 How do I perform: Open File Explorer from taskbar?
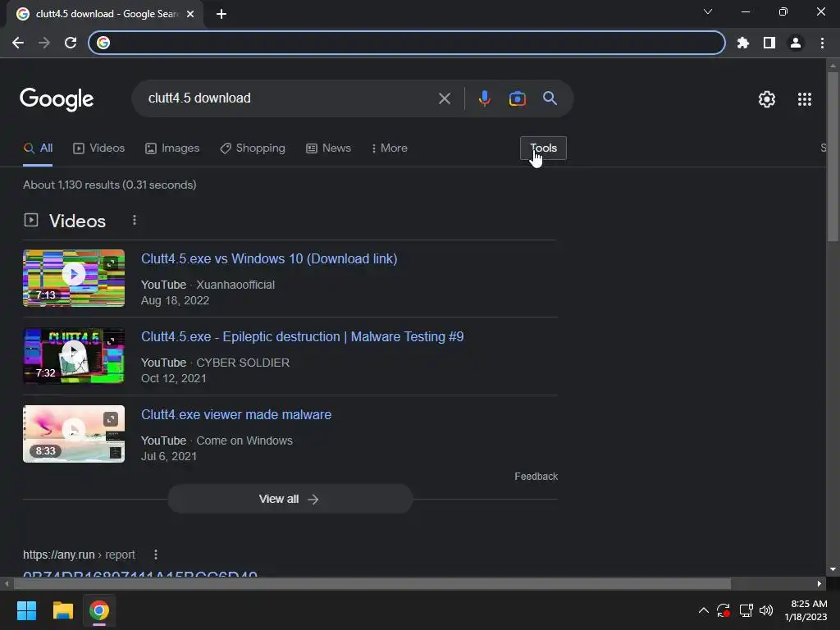point(62,610)
